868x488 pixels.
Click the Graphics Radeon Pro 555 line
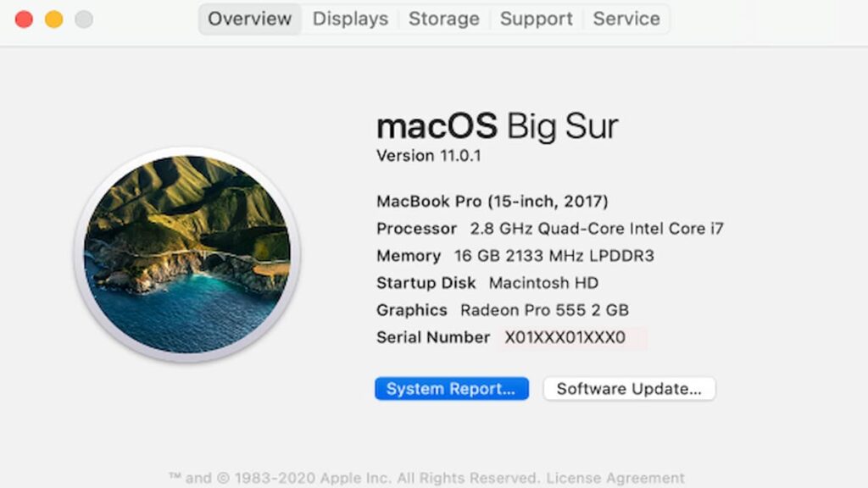tap(503, 310)
